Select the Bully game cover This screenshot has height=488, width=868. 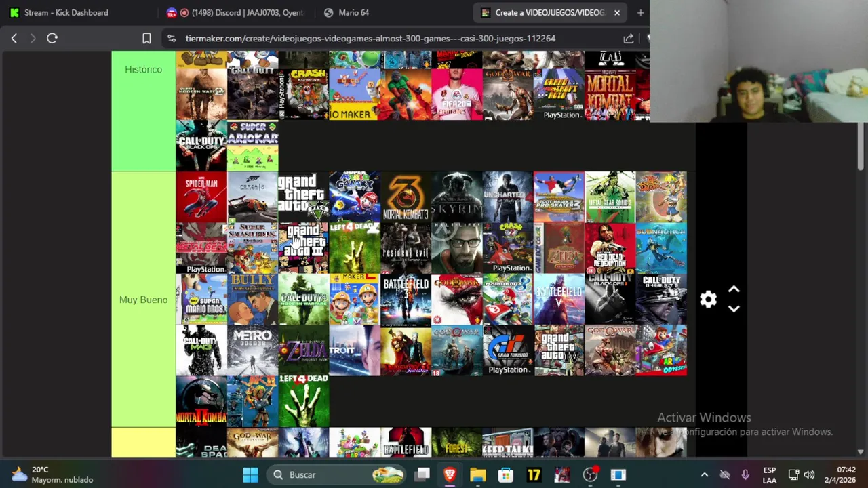252,299
